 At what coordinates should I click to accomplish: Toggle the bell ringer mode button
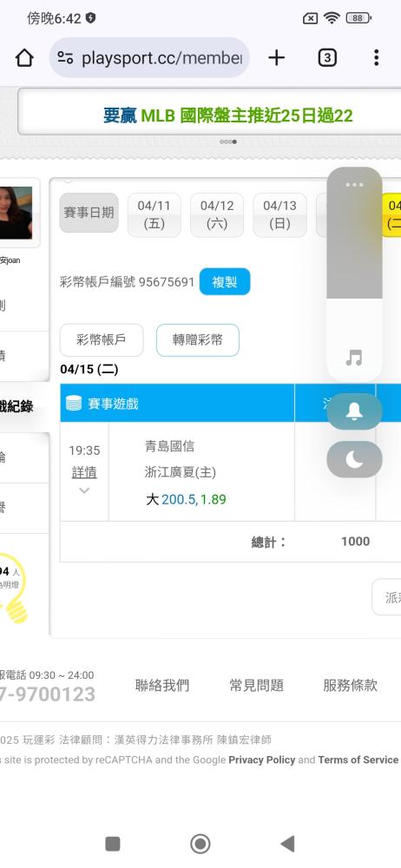tap(354, 411)
